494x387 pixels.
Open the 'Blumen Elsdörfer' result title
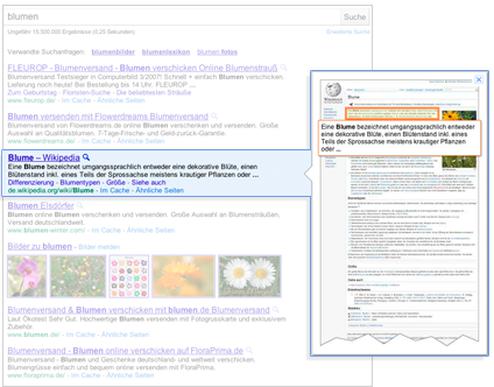pos(41,206)
